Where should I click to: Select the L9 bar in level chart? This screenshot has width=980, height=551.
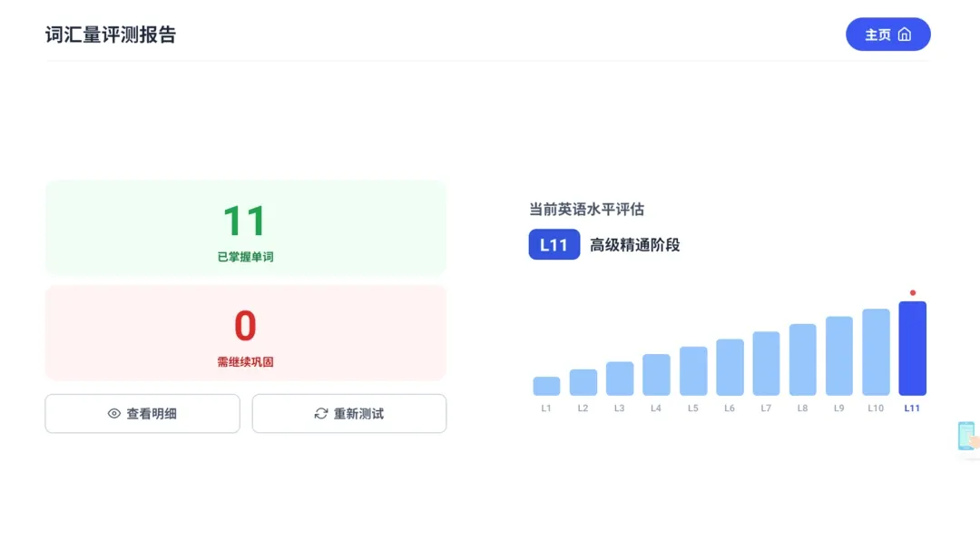coord(839,356)
